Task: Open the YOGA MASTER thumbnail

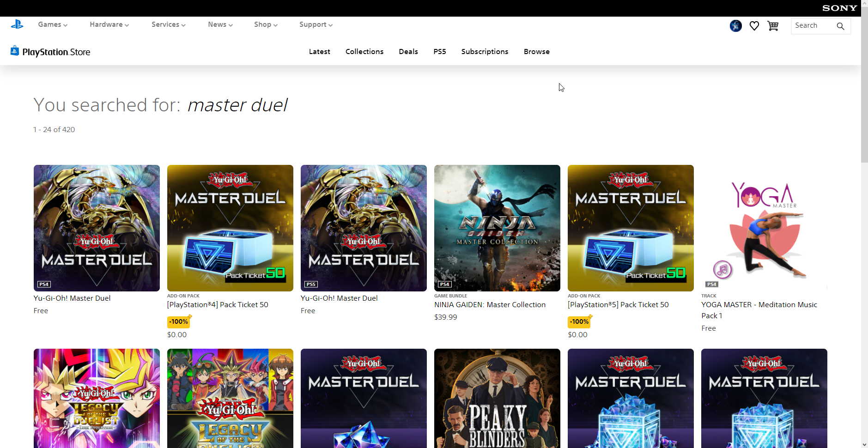Action: click(764, 228)
